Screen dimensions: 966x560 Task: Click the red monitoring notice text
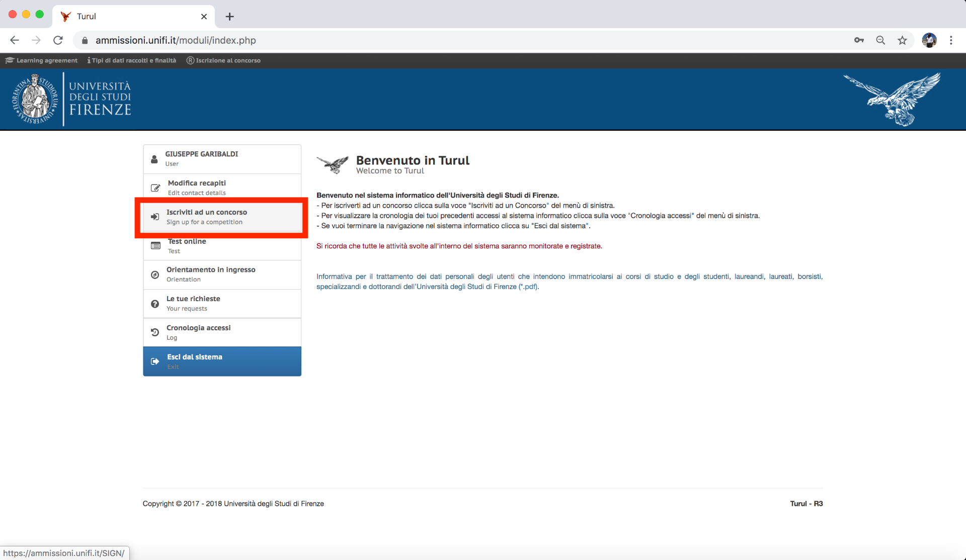[x=459, y=246]
